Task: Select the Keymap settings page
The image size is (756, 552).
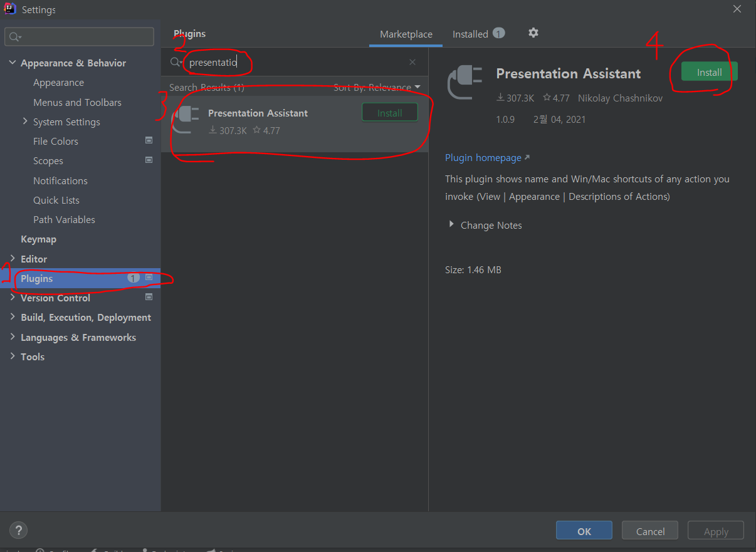Action: click(x=38, y=239)
